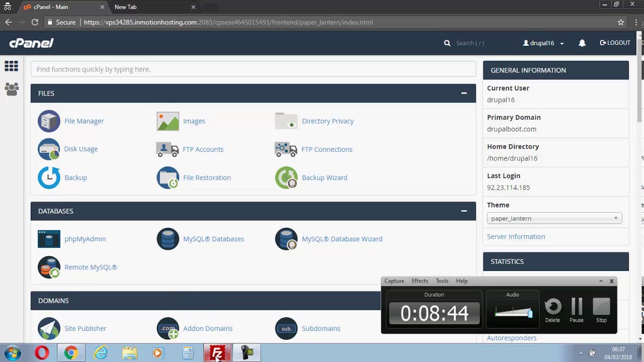Open the Server Information link
This screenshot has width=644, height=362.
click(x=516, y=236)
